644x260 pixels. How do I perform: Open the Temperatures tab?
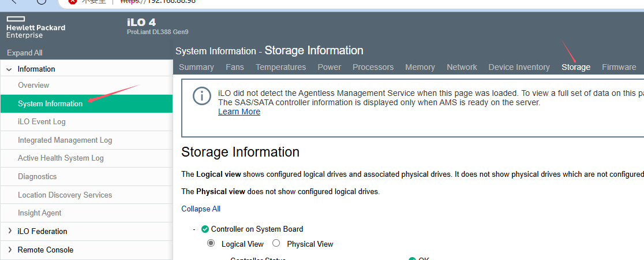coord(280,67)
